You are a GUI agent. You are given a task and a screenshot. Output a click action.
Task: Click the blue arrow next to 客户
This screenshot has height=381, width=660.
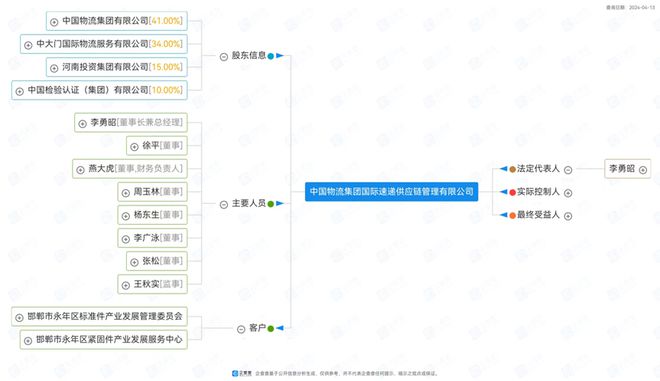280,328
